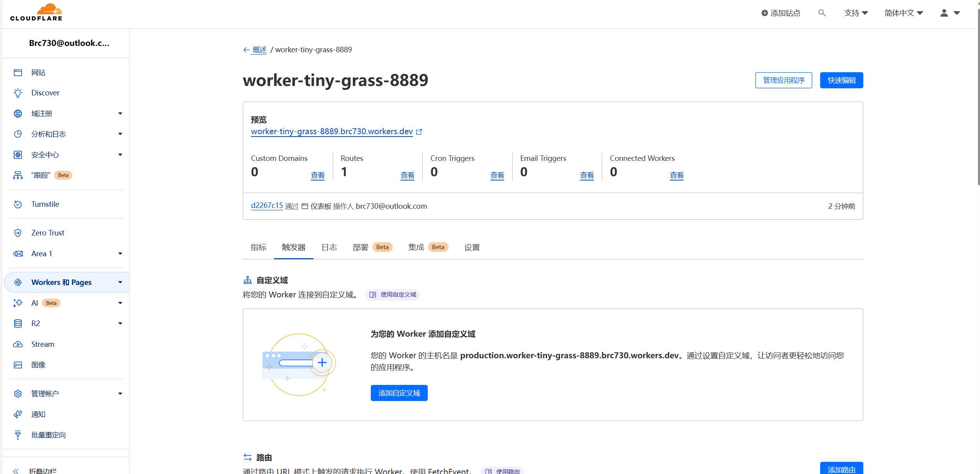Switch to the 部署 tab
This screenshot has width=980, height=474.
[x=372, y=247]
